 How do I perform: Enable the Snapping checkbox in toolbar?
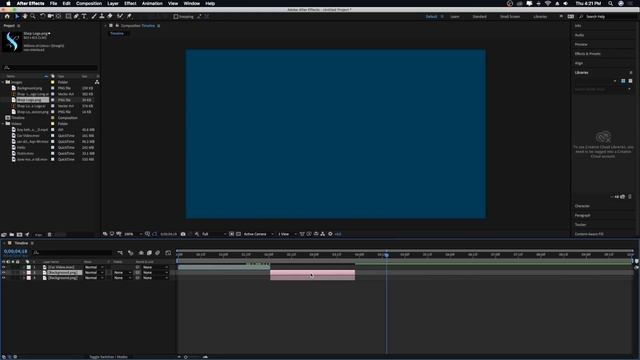point(176,17)
